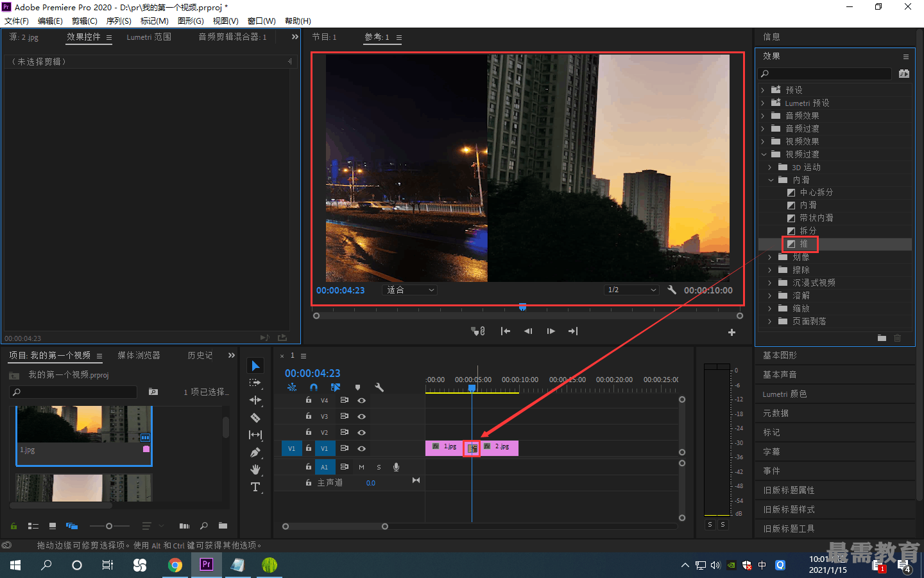Collapse the 视频过渡 folder
This screenshot has height=578, width=924.
click(764, 155)
